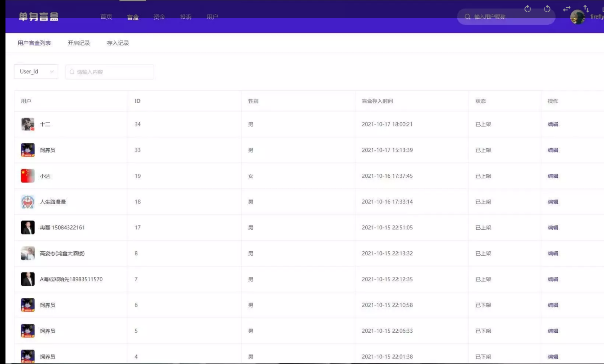
Task: Go to 首页 in top navigation
Action: 106,17
